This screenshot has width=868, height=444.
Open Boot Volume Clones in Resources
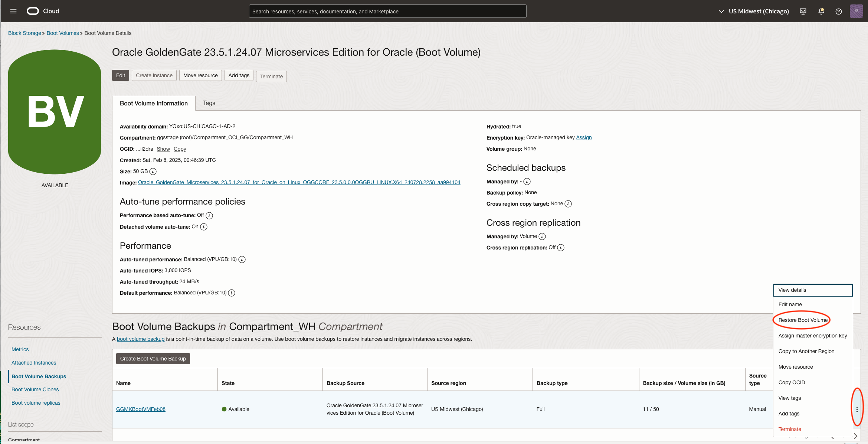coord(35,389)
